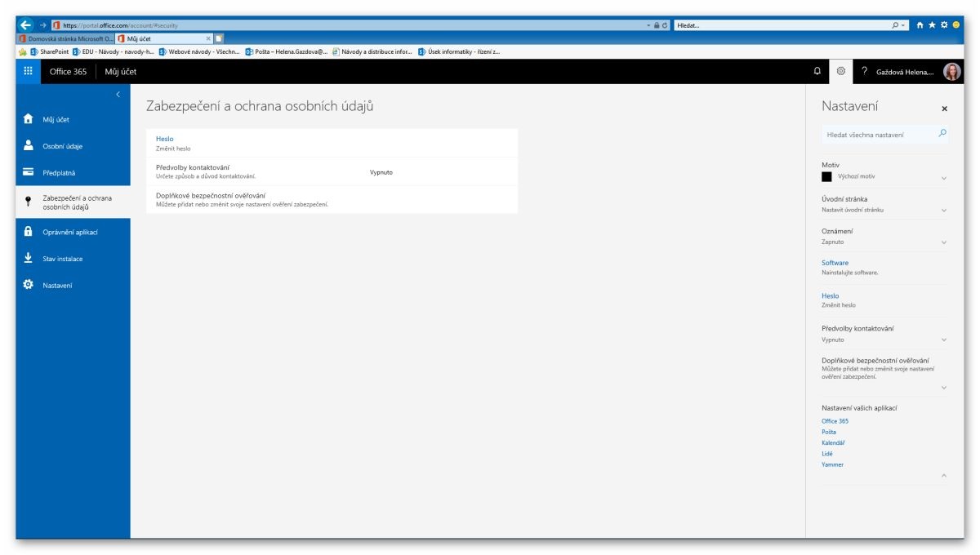Click the key icon for Zabezpečení a ochrana
The width and height of the screenshot is (980, 555).
(x=29, y=202)
